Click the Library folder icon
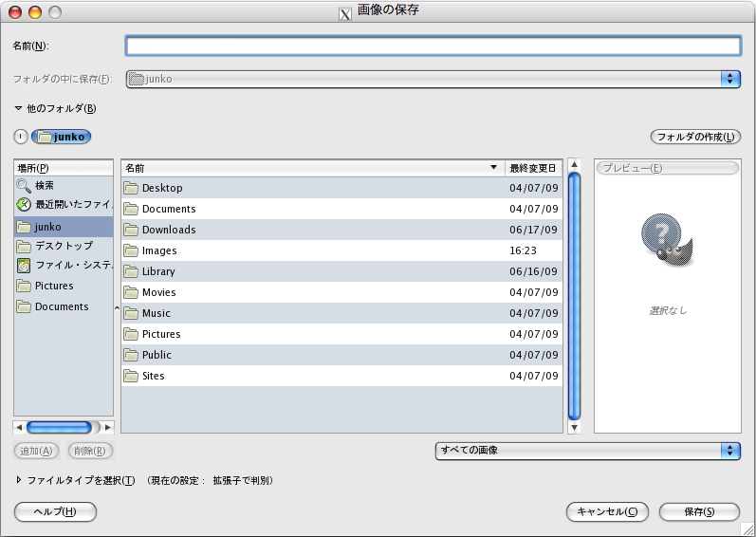Viewport: 756px width, 537px height. pos(131,271)
